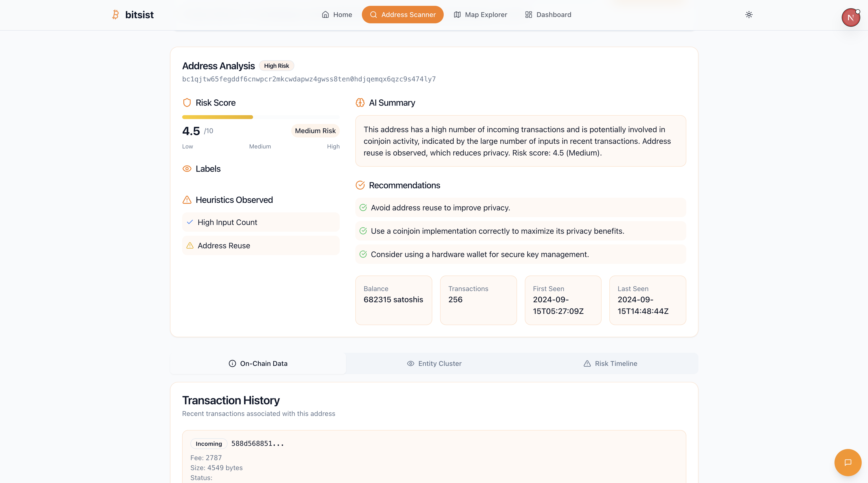Viewport: 868px width, 483px height.
Task: Click the risk score progress bar
Action: pos(260,117)
